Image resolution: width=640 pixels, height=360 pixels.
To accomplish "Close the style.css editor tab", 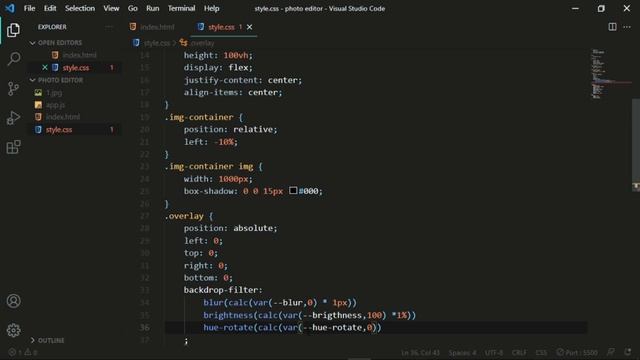I will click(x=249, y=27).
